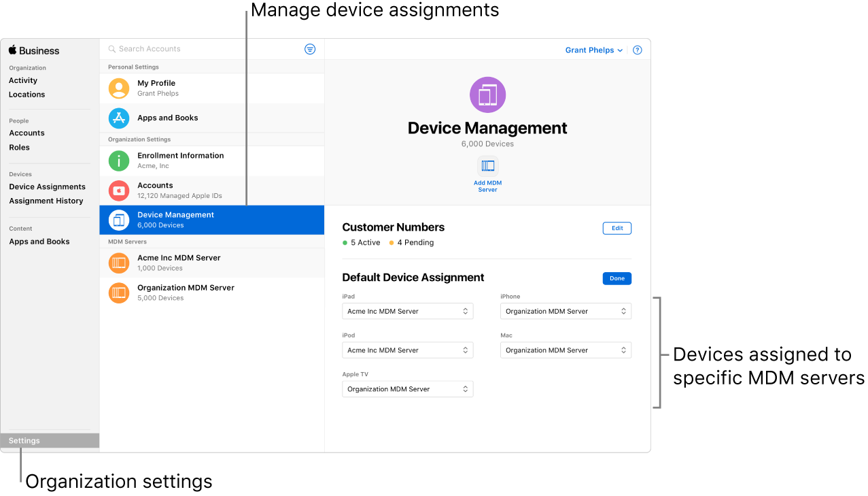Click the '6,000 Devices' header subtitle
Viewport: 868px width, 496px height.
pos(487,144)
